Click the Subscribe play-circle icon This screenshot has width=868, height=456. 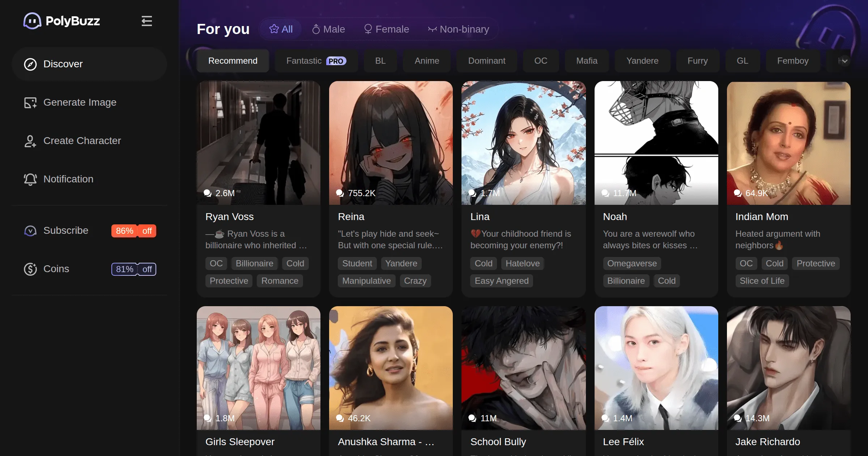pyautogui.click(x=30, y=231)
